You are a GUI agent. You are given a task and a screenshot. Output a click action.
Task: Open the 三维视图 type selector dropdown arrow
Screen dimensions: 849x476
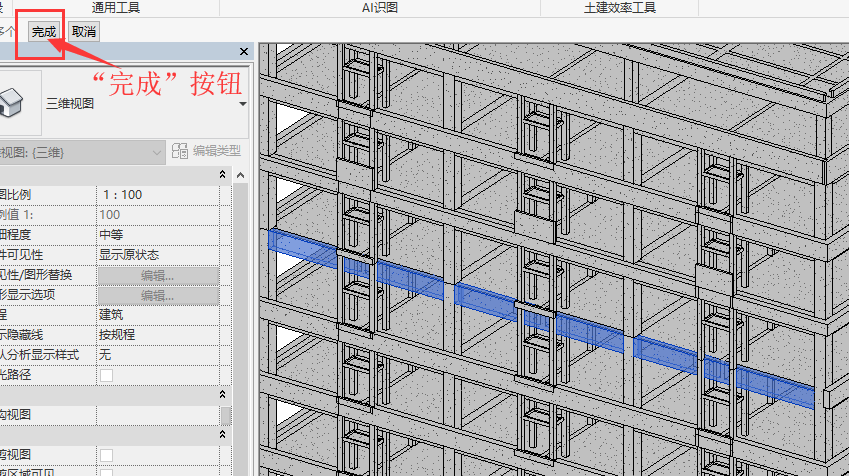(x=243, y=103)
